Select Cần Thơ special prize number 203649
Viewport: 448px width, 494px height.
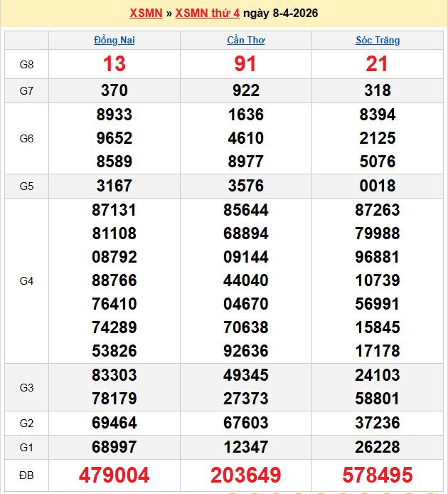pos(245,475)
